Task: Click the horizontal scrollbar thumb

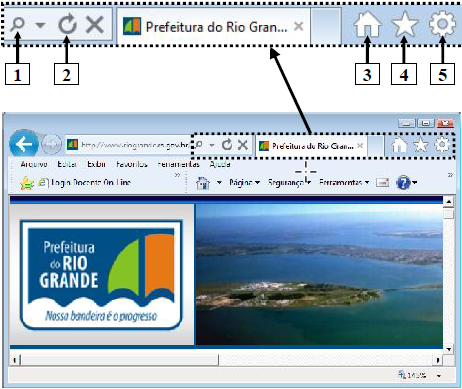Action: 119,360
